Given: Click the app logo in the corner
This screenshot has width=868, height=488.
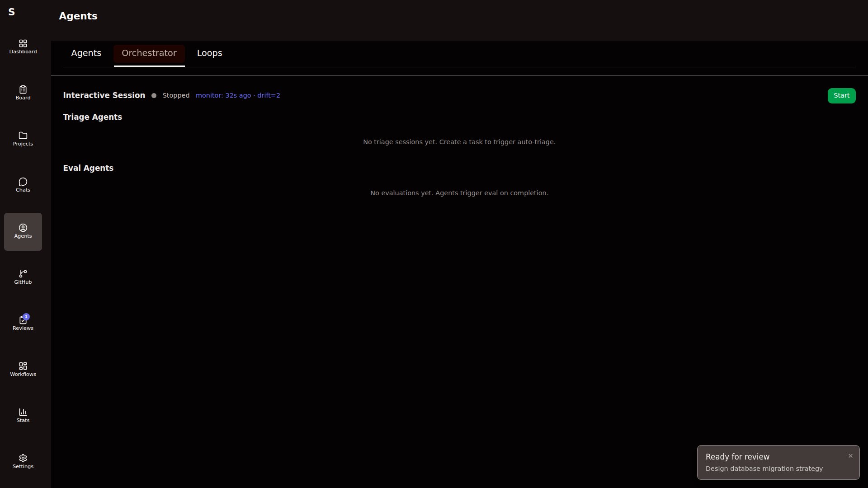Looking at the screenshot, I should coord(12,12).
